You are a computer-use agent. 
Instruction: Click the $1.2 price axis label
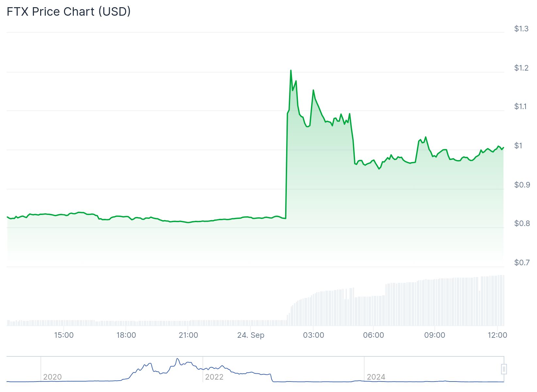point(521,68)
